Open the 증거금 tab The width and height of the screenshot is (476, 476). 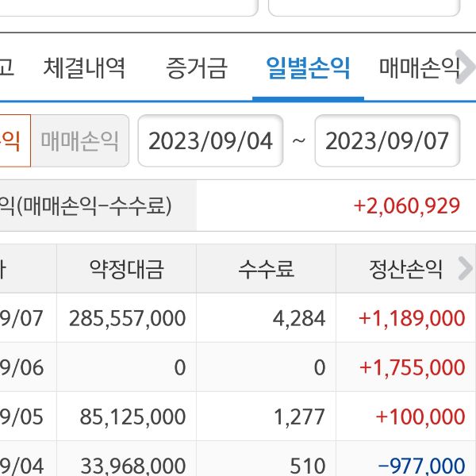[196, 67]
